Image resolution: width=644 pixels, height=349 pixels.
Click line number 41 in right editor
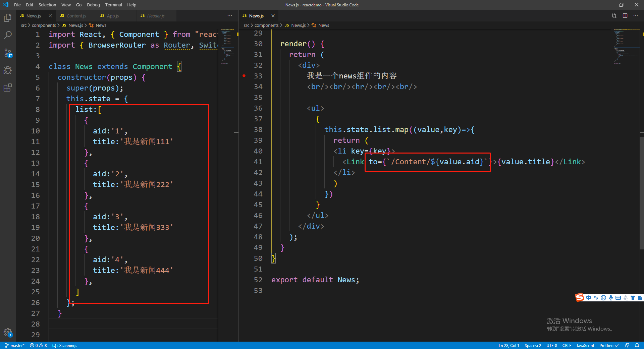click(258, 162)
